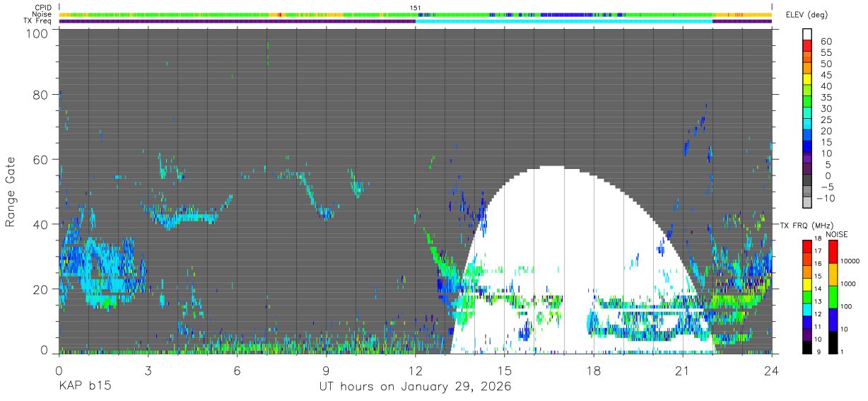Viewport: 868px width, 401px height.
Task: Click the Range Gate axis title
Action: coord(11,192)
